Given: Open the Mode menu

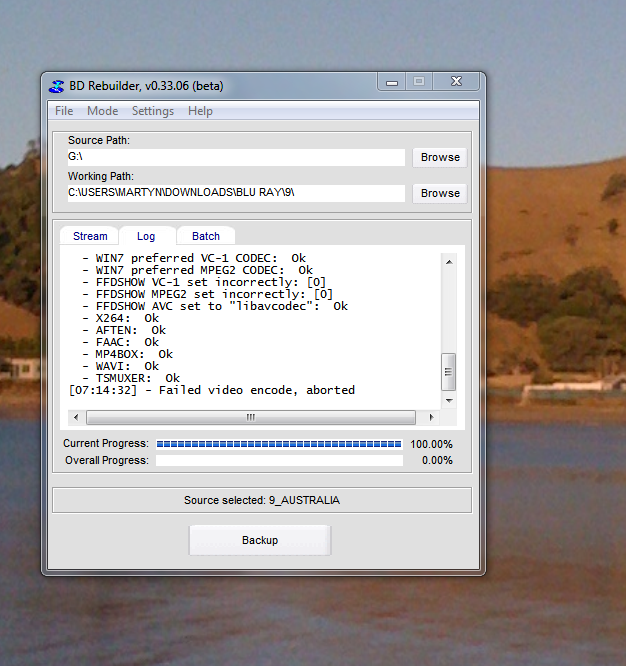Looking at the screenshot, I should point(102,111).
